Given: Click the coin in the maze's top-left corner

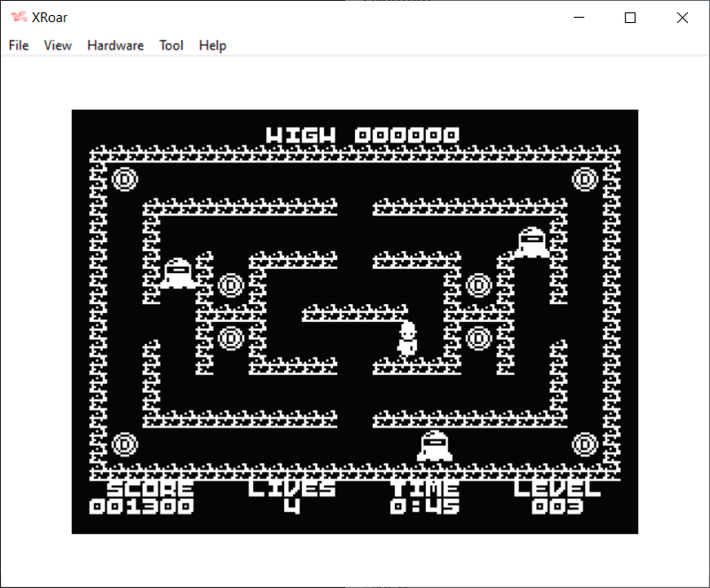Looking at the screenshot, I should click(x=124, y=179).
